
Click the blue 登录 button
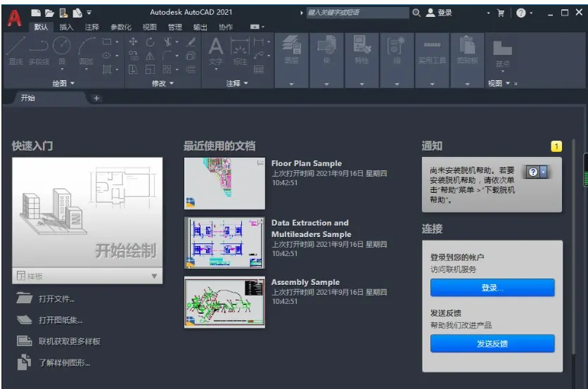point(492,288)
